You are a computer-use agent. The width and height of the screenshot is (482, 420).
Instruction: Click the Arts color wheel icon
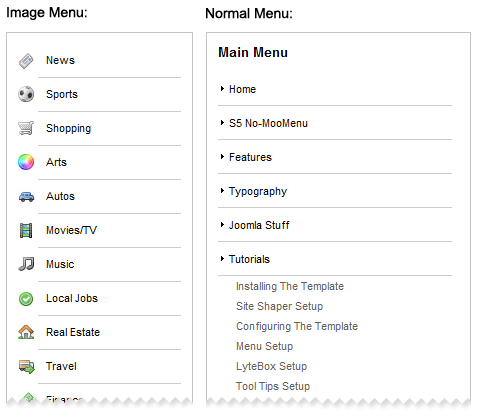pyautogui.click(x=26, y=162)
